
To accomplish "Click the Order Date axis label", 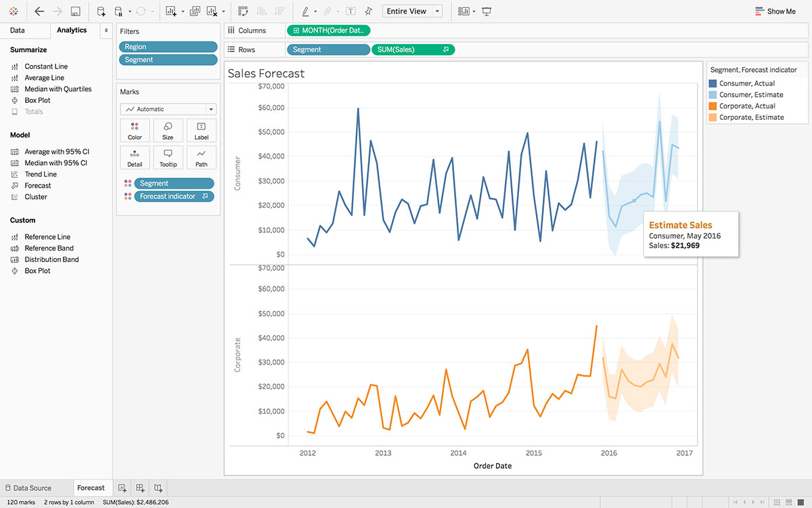I will [493, 466].
